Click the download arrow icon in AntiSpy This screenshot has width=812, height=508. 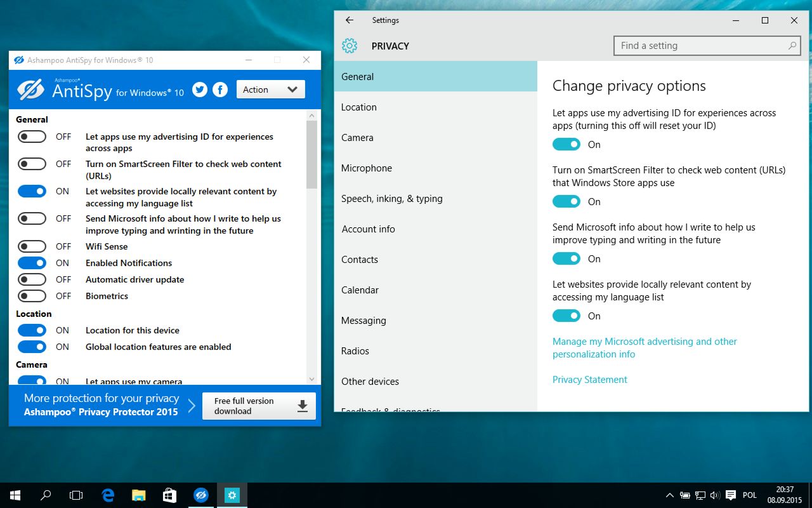tap(303, 406)
